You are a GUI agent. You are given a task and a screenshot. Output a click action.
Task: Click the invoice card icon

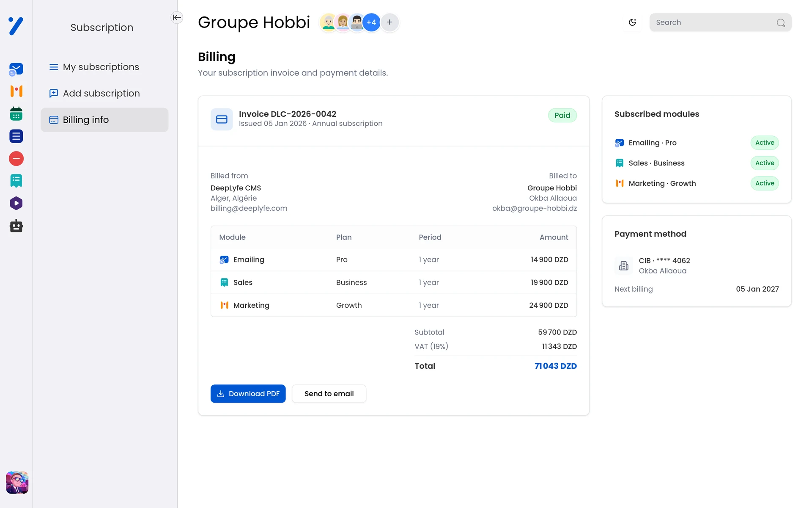pyautogui.click(x=222, y=119)
